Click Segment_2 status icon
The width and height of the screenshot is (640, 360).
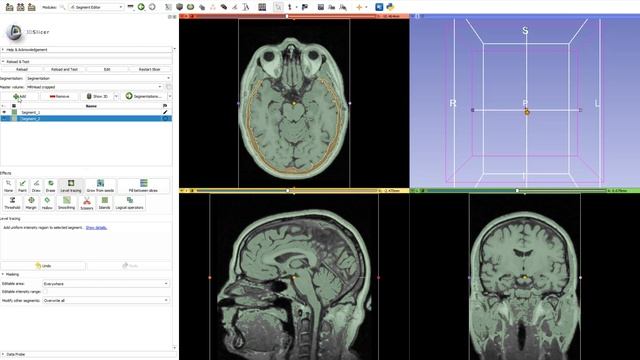(165, 119)
